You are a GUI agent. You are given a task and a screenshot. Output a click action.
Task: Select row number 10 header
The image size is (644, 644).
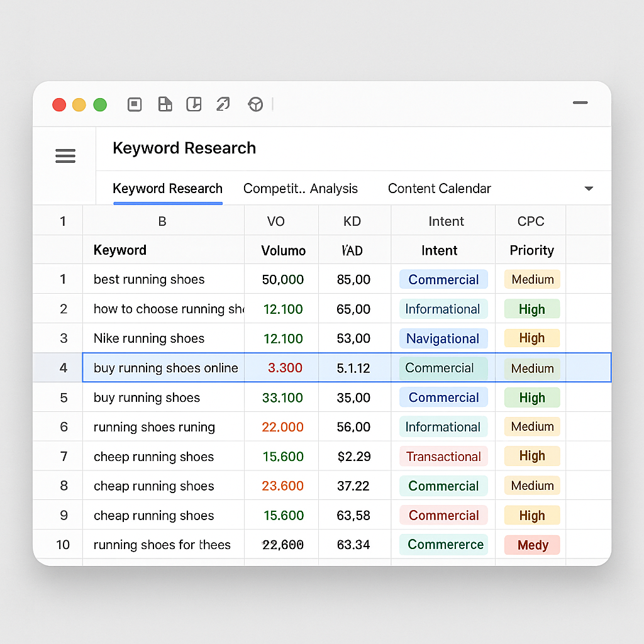coord(58,545)
